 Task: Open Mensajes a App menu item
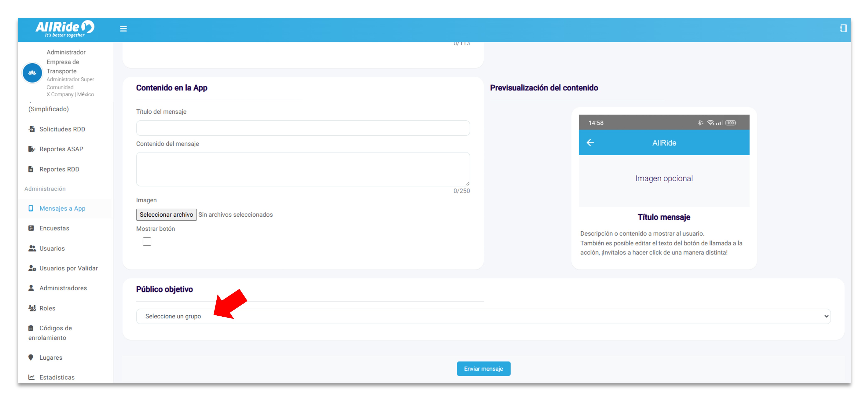[62, 208]
